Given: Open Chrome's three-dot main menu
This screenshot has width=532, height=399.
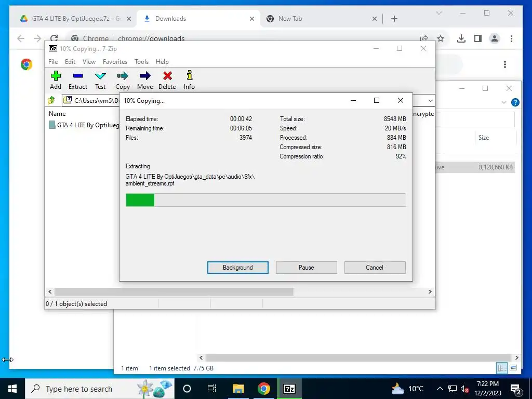Looking at the screenshot, I should click(x=511, y=38).
